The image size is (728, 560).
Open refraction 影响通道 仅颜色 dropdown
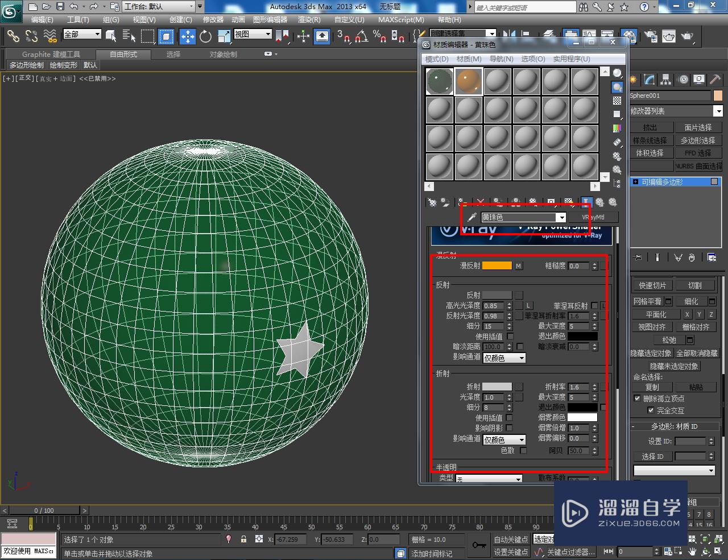click(x=504, y=439)
